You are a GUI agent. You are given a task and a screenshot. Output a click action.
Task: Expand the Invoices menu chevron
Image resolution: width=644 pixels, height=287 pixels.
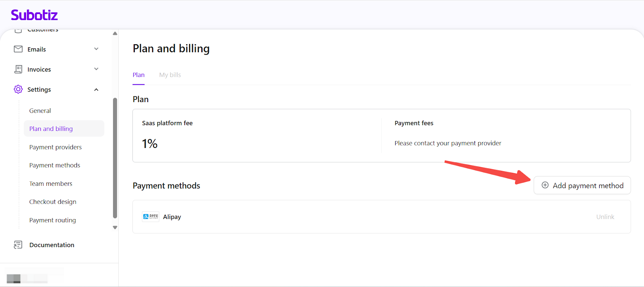[x=96, y=69]
